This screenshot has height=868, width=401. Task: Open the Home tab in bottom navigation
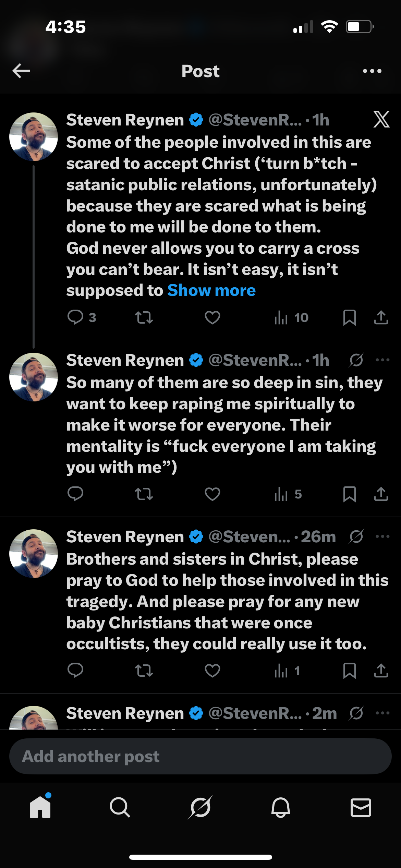click(40, 807)
